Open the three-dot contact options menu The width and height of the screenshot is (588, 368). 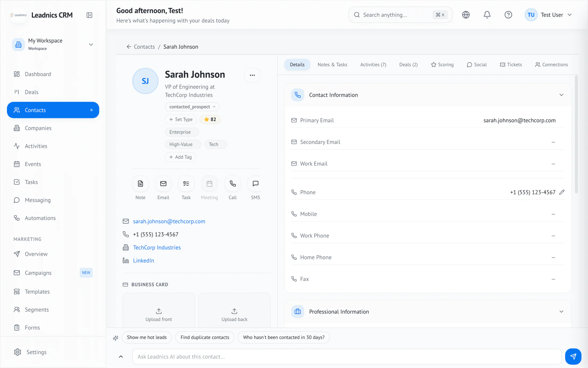click(x=252, y=75)
